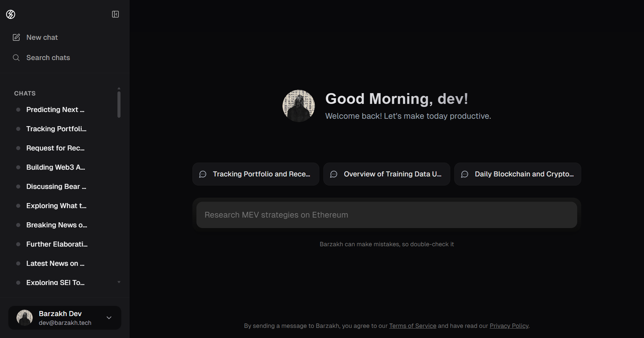Click the Barzakh logo icon
This screenshot has width=644, height=338.
coord(11,14)
